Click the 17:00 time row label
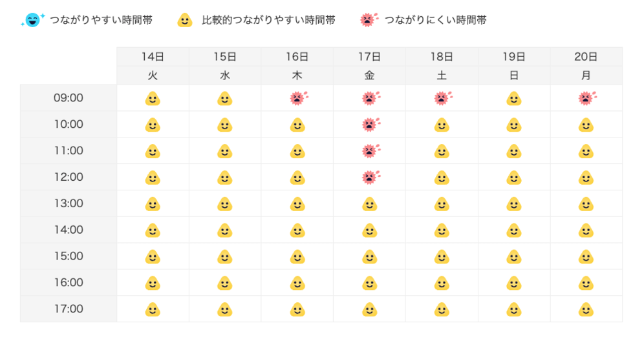Image resolution: width=644 pixels, height=339 pixels. coord(69,309)
